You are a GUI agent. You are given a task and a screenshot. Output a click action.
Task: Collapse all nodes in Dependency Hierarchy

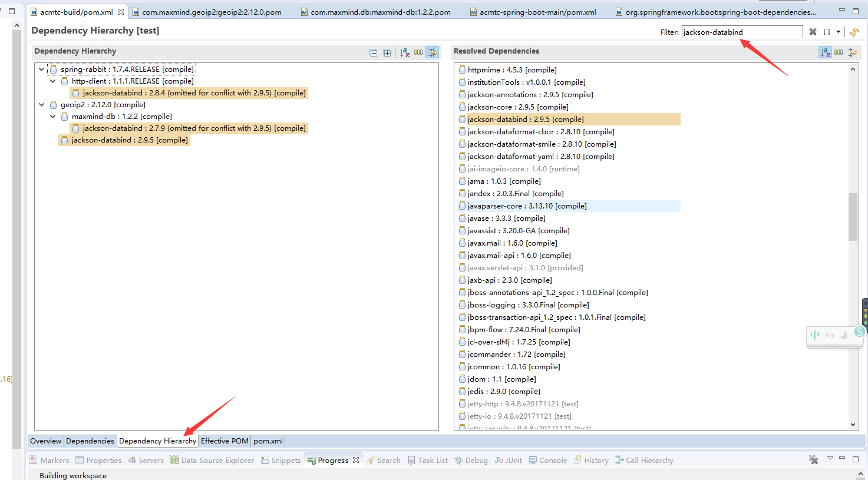[373, 53]
